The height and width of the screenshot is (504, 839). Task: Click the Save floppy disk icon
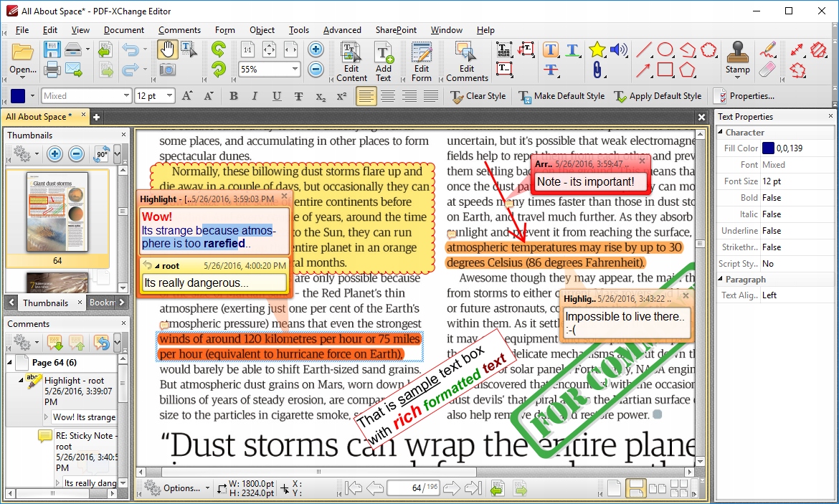click(52, 49)
